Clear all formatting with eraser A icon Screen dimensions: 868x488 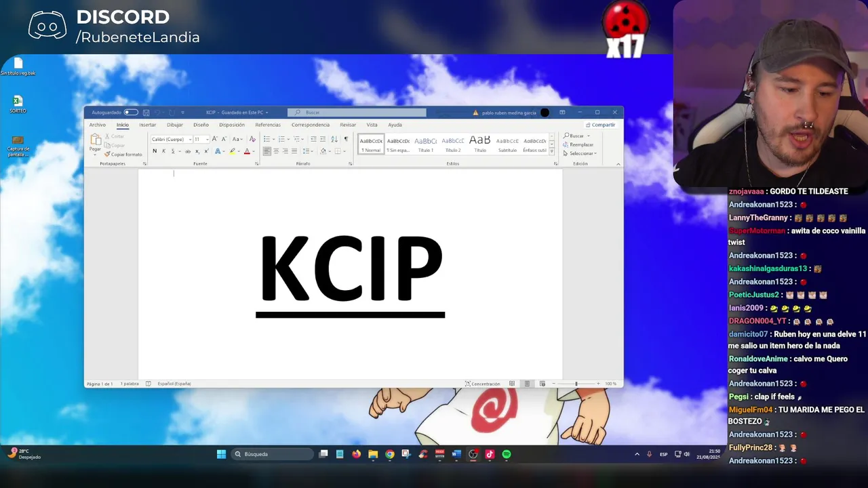pos(252,139)
